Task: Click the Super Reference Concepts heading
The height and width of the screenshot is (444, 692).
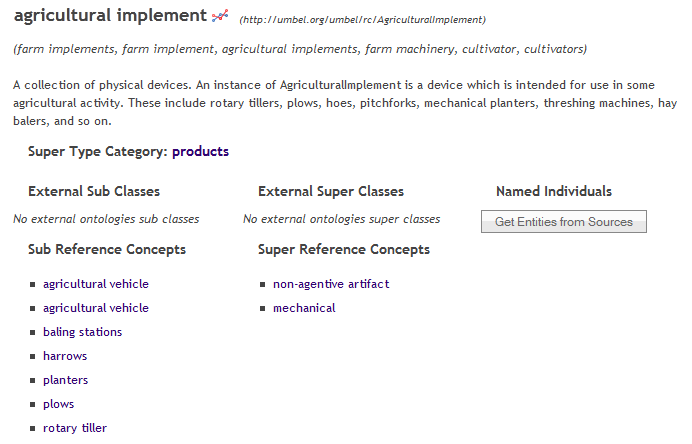Action: [344, 249]
